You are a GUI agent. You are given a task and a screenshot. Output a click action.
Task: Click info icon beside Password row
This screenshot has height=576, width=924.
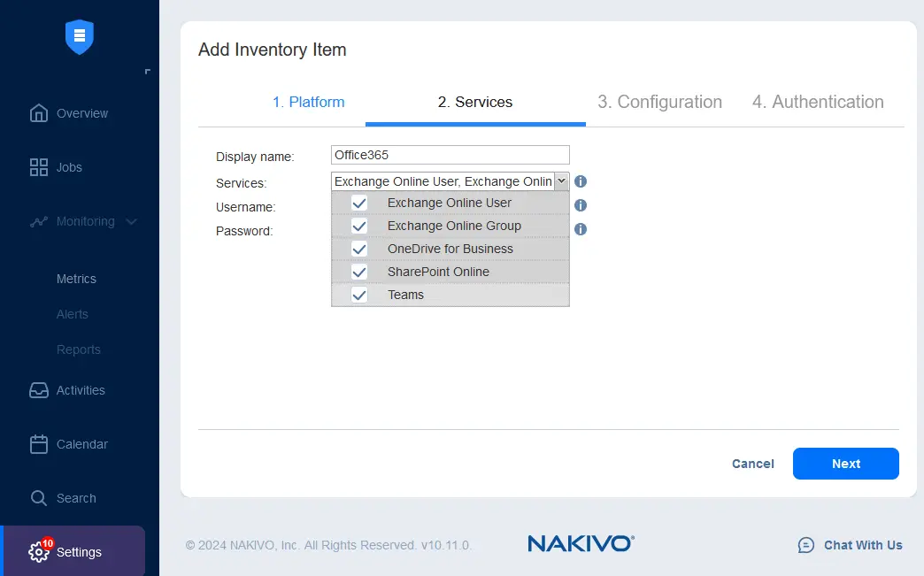click(x=581, y=229)
